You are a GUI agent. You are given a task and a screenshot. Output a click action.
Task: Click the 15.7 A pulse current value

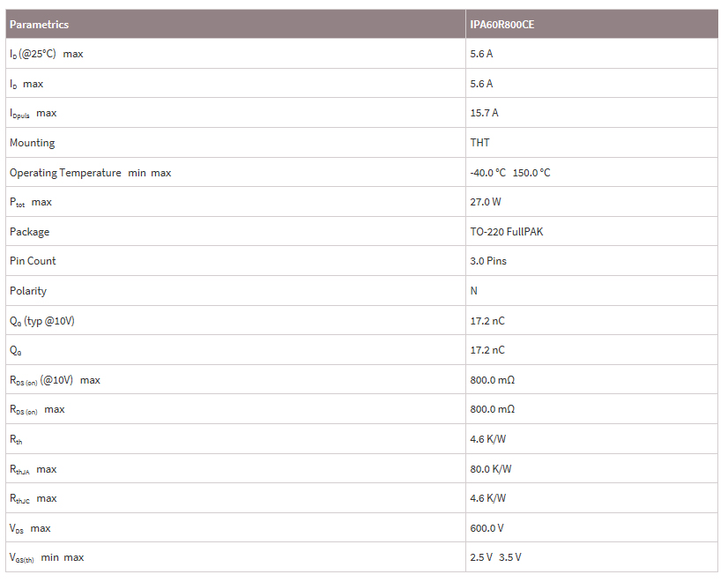pyautogui.click(x=484, y=113)
